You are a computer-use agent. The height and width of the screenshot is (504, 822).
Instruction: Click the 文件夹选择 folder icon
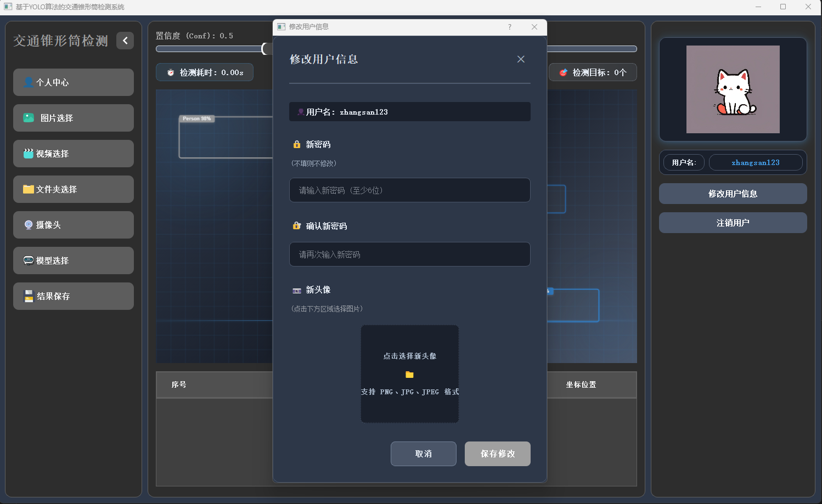tap(29, 189)
